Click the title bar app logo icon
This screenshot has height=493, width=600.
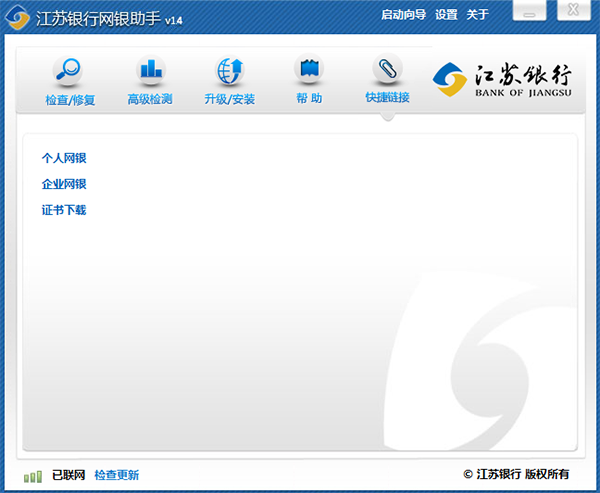(17, 17)
